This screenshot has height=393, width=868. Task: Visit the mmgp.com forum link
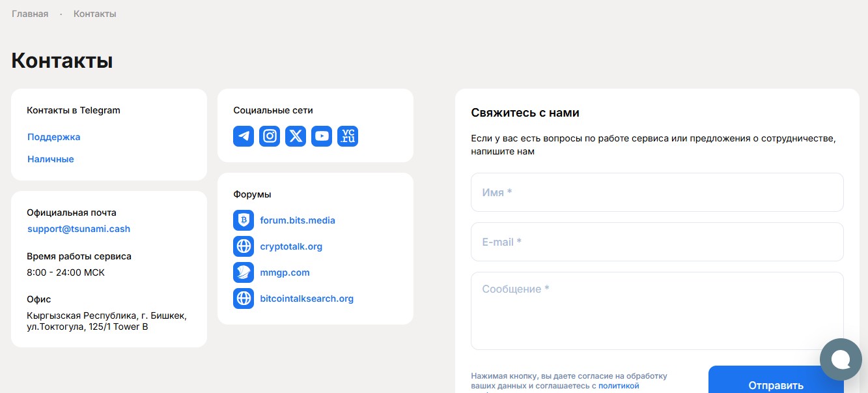coord(285,272)
